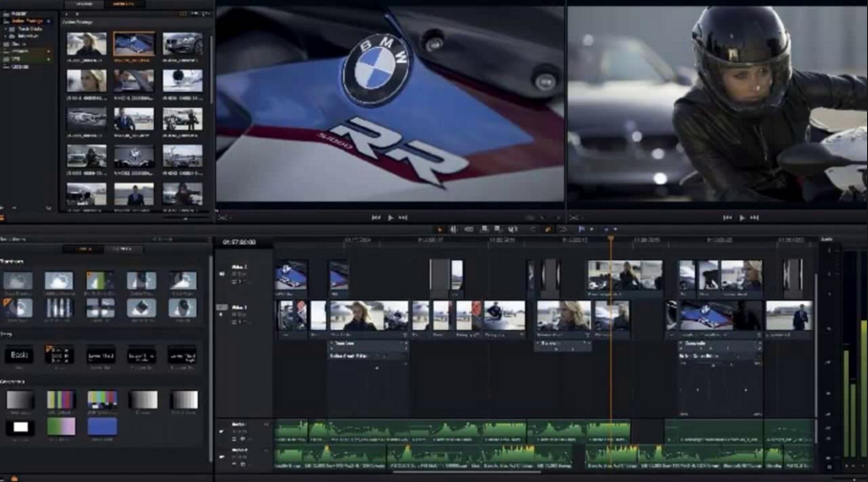
Task: Play the timeline viewer
Action: (x=742, y=218)
